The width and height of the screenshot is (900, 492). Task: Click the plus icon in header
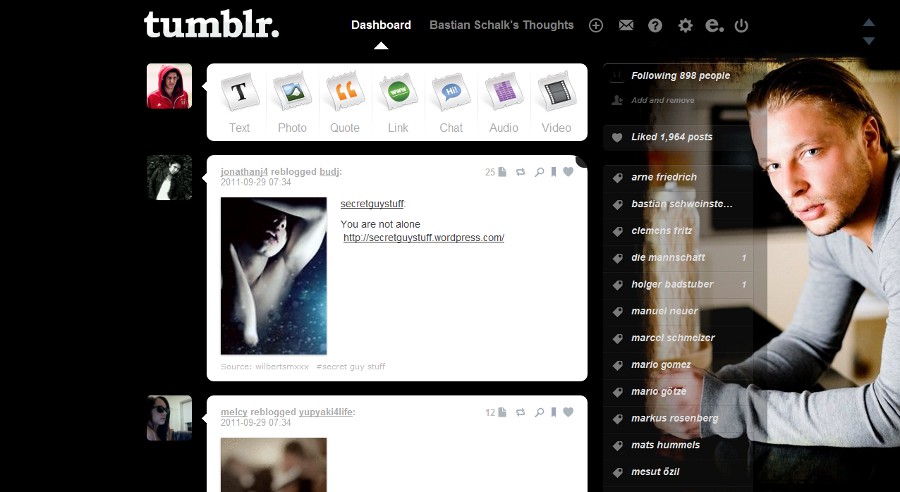point(596,25)
